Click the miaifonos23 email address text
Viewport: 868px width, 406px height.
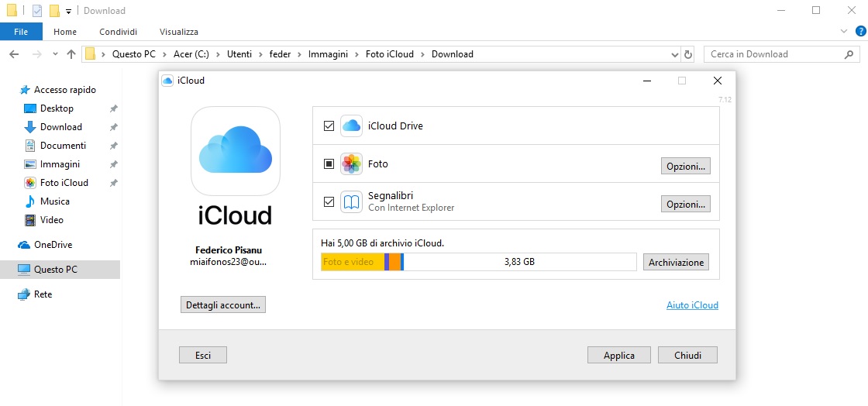coord(228,262)
